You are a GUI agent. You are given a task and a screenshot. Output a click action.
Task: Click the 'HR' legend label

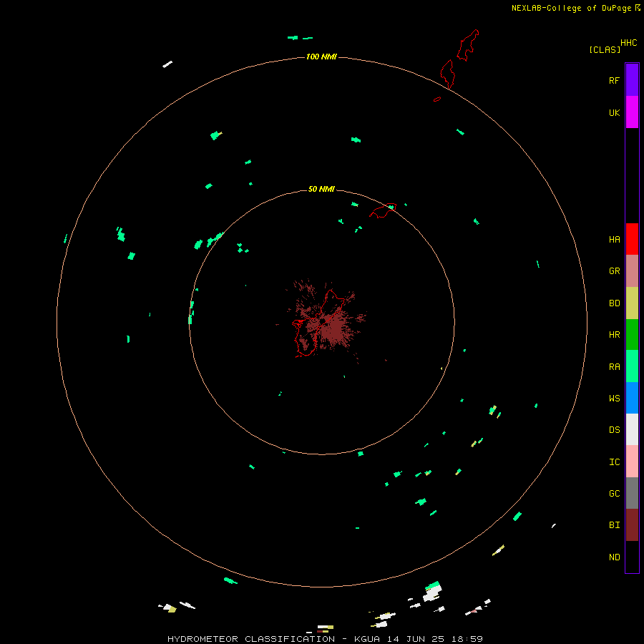614,335
